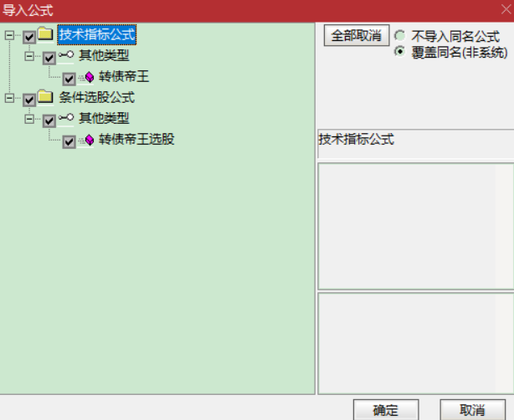This screenshot has width=514, height=420.
Task: Confirm import with the 确定 button
Action: [x=386, y=409]
